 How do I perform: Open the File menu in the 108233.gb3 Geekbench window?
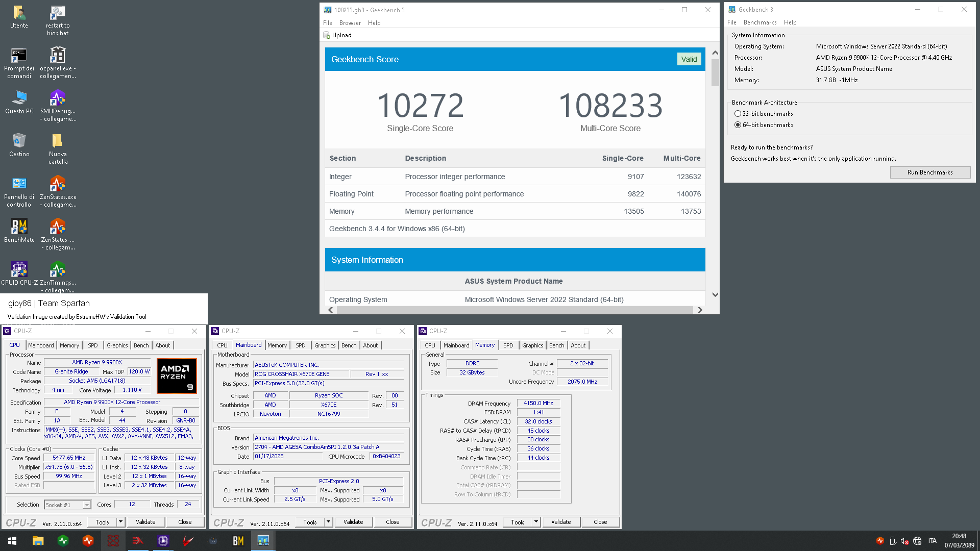click(x=328, y=23)
